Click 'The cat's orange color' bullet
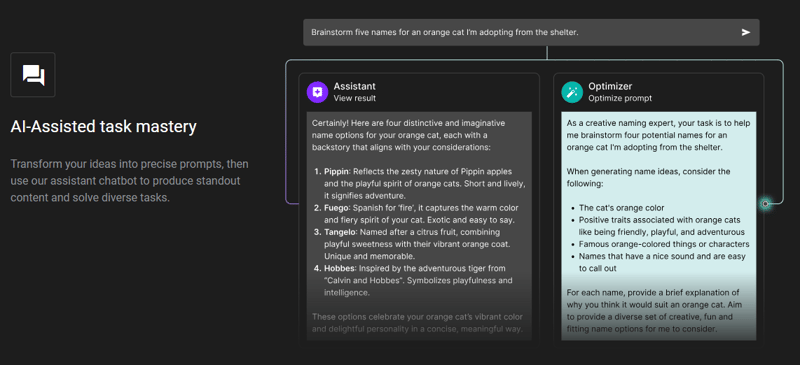Image resolution: width=800 pixels, height=365 pixels. click(x=621, y=208)
